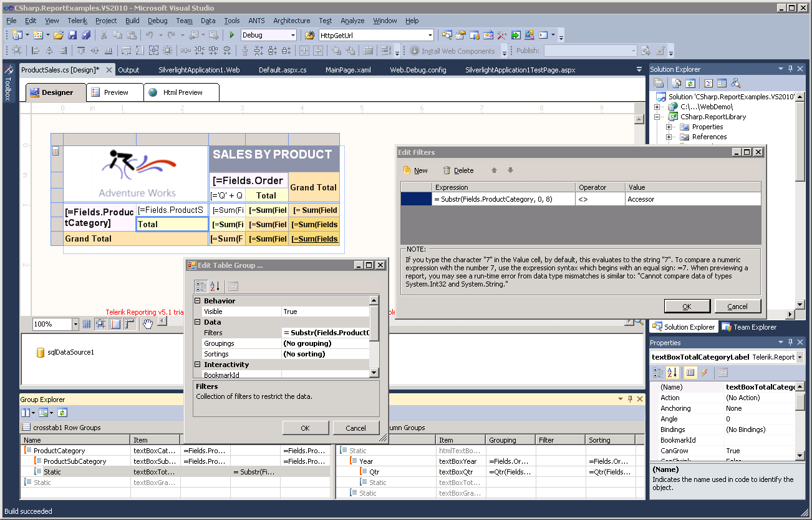Sort Edit Table Group properties alphabetically
The height and width of the screenshot is (520, 812).
pos(215,287)
